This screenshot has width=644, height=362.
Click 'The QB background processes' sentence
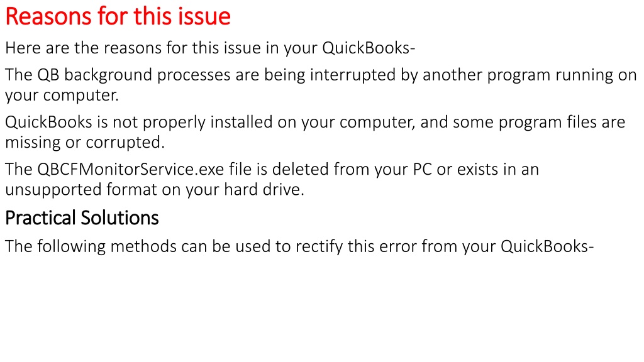pyautogui.click(x=321, y=85)
